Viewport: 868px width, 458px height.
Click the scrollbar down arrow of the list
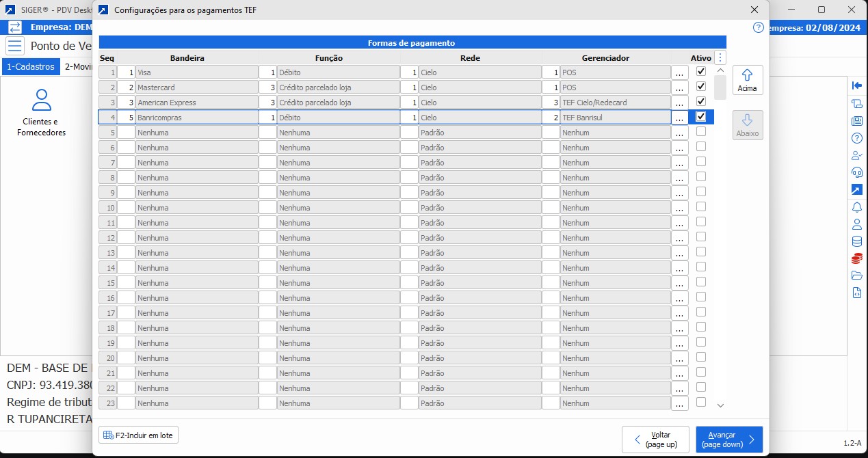[x=720, y=405]
